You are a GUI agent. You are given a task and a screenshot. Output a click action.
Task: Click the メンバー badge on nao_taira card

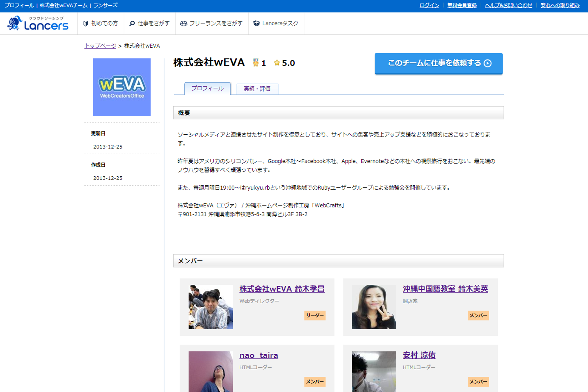coord(315,382)
